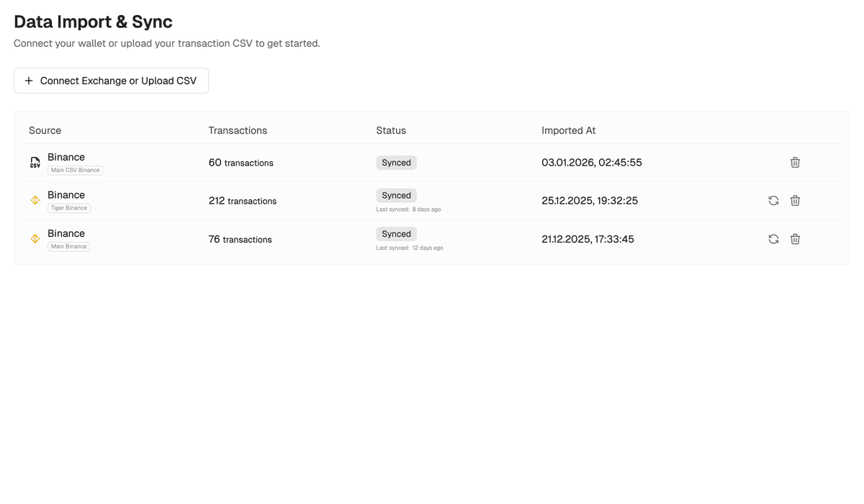Image resolution: width=864 pixels, height=504 pixels.
Task: Click the Transactions column header
Action: pyautogui.click(x=238, y=130)
